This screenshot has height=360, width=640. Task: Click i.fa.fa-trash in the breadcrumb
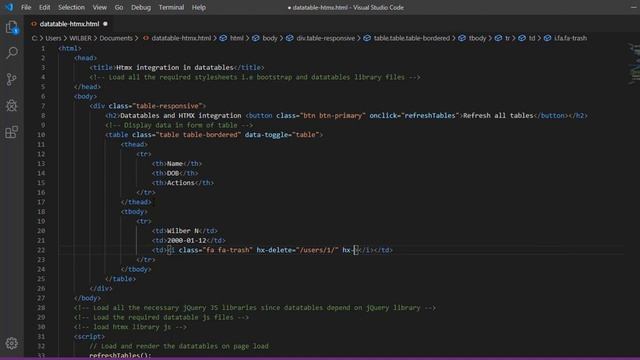(571, 38)
